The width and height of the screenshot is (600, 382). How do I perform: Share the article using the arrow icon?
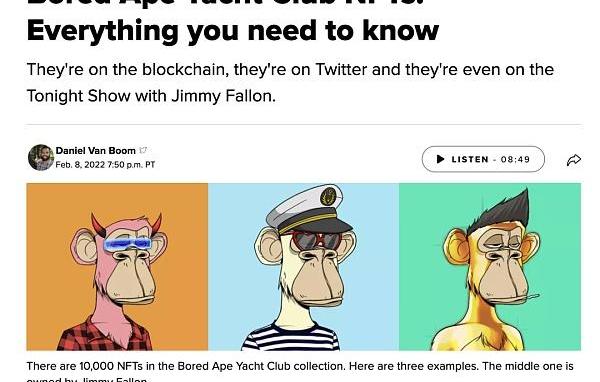(574, 160)
